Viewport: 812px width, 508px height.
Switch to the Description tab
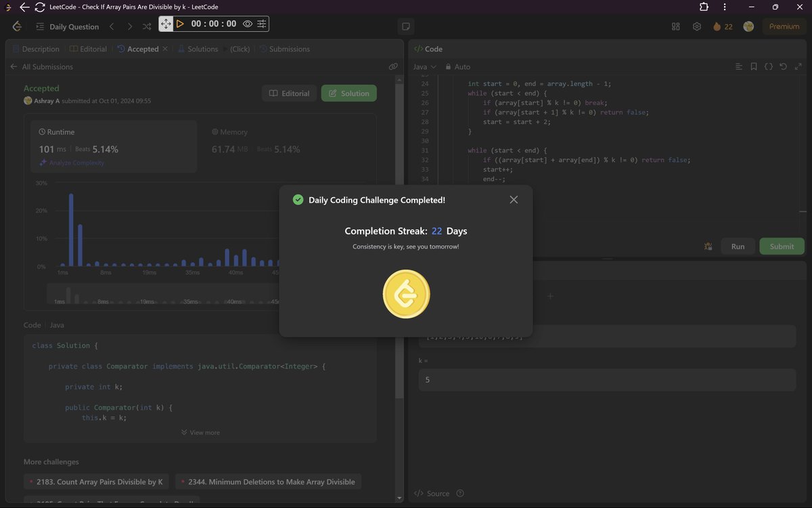click(35, 49)
